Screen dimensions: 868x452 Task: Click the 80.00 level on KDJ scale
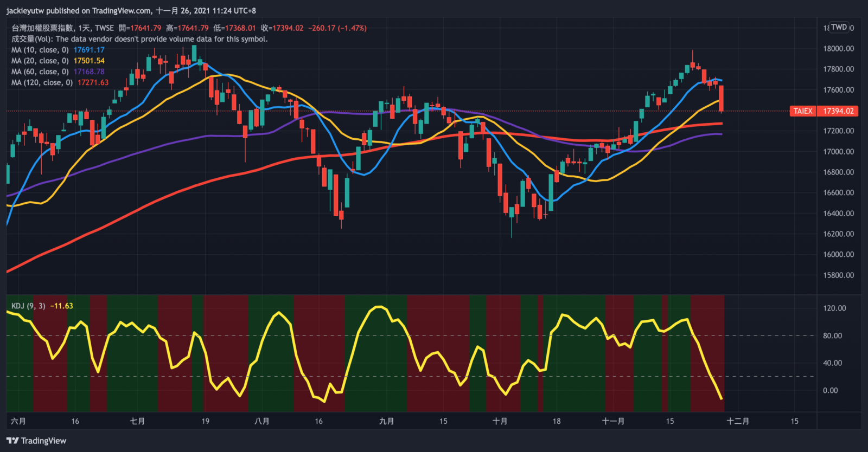pyautogui.click(x=832, y=335)
